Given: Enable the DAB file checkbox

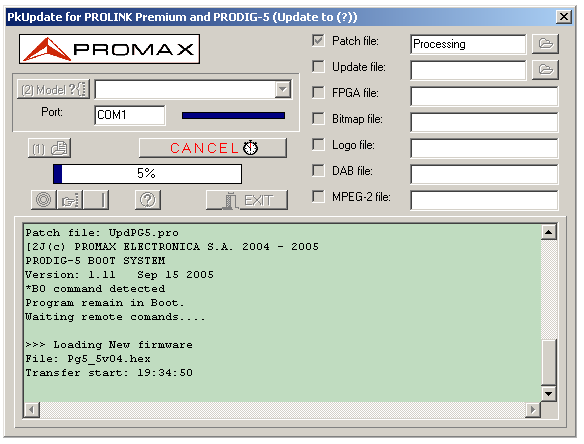Looking at the screenshot, I should (x=318, y=171).
